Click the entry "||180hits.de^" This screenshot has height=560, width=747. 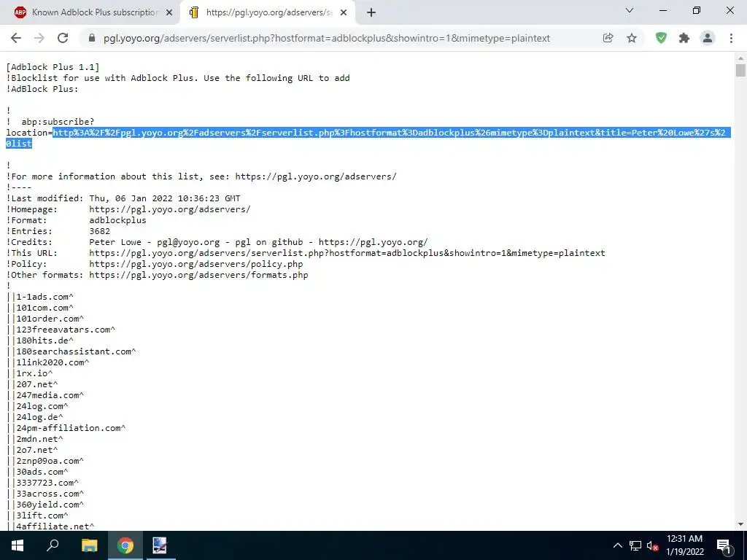pos(40,341)
